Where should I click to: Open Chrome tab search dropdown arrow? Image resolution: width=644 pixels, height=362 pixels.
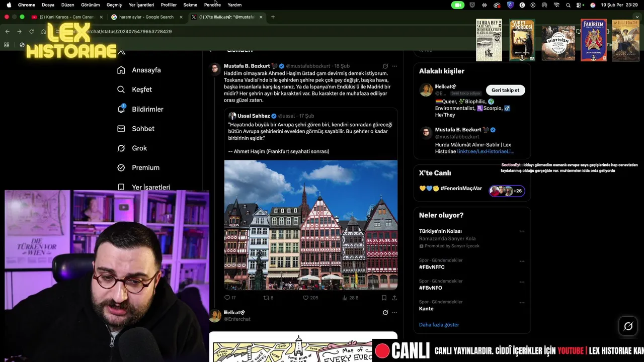(637, 17)
